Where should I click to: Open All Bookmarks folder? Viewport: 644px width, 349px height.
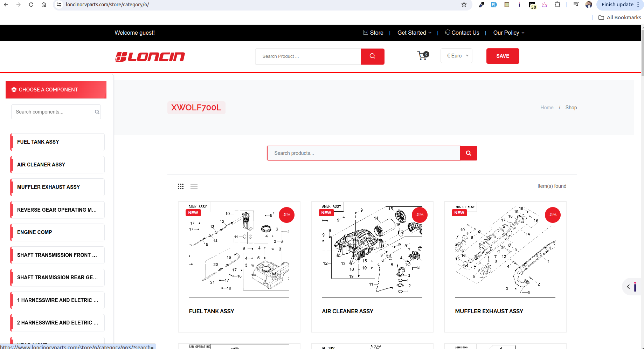point(620,18)
